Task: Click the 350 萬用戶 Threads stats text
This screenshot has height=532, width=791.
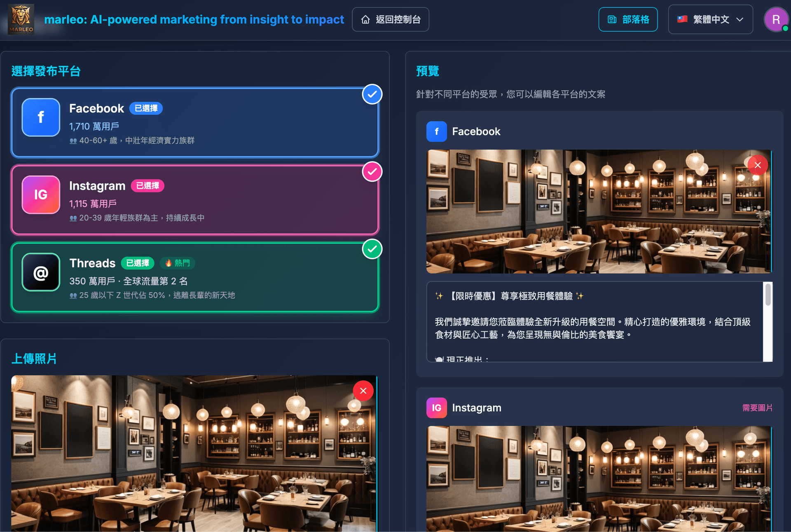Action: click(129, 281)
